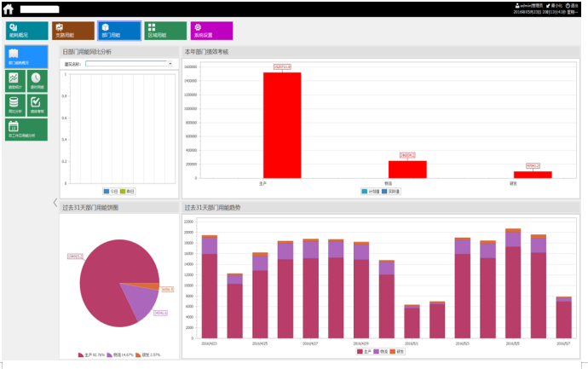
Task: Open 绩效考核 checkmark sidebar icon
Action: (x=37, y=106)
